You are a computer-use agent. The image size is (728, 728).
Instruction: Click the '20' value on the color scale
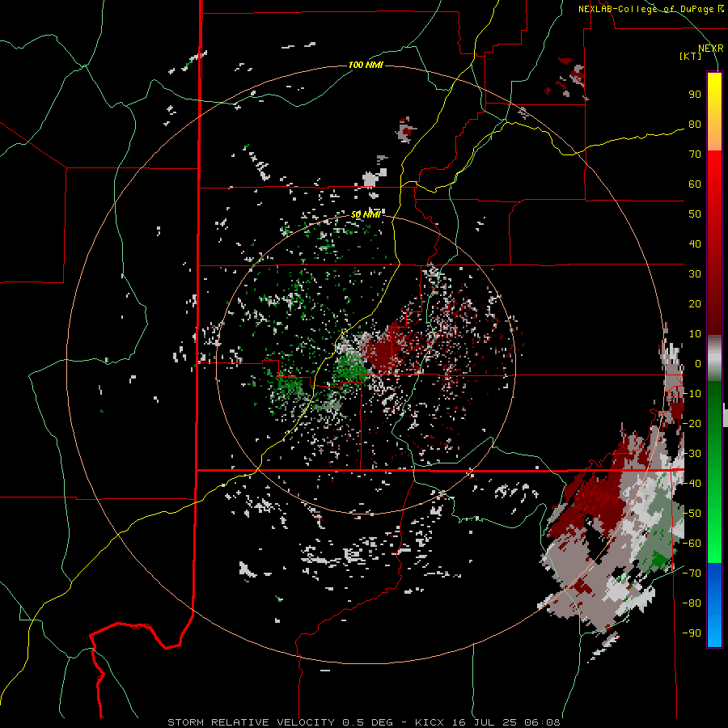[695, 303]
